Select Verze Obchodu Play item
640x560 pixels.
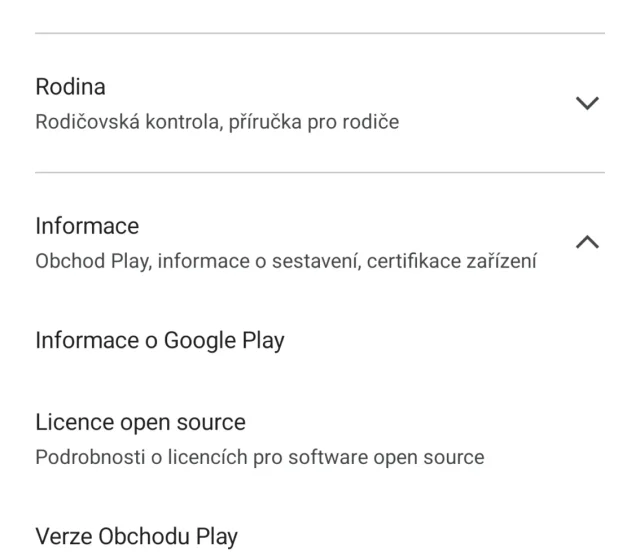[x=137, y=537]
